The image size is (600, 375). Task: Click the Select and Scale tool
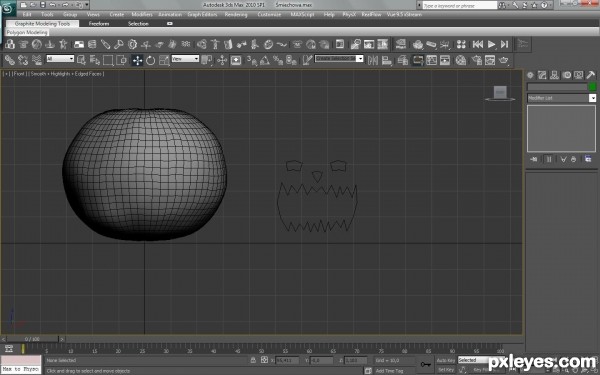pyautogui.click(x=164, y=60)
